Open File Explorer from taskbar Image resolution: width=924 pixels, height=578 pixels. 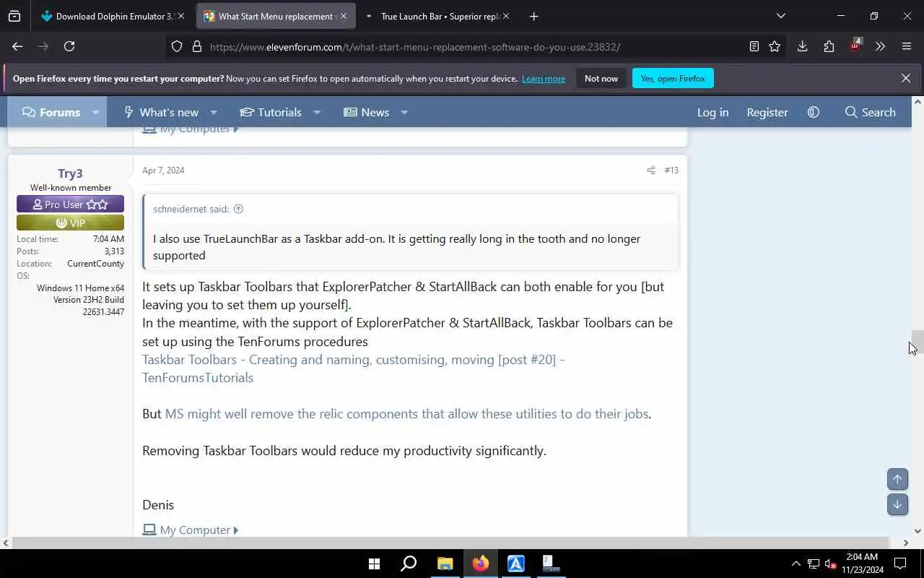445,564
